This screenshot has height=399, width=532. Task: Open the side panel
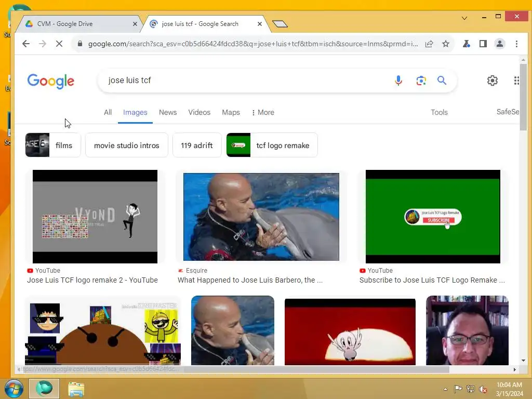tap(483, 44)
